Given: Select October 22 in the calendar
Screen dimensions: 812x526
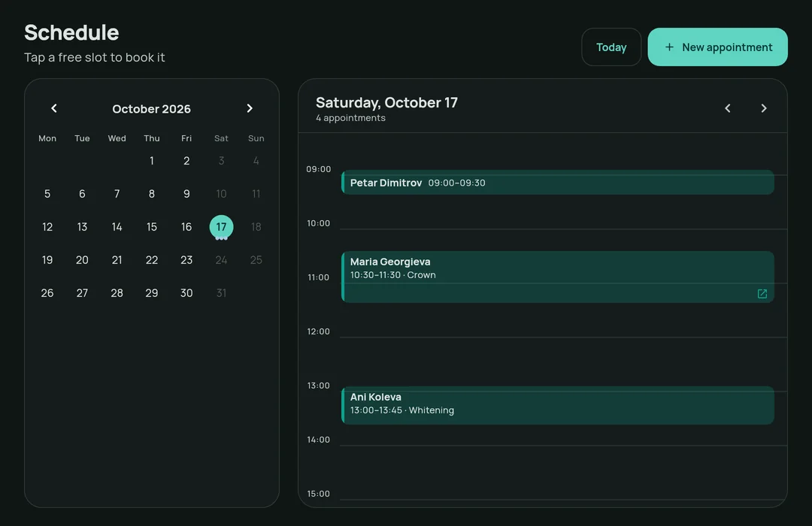Looking at the screenshot, I should click(x=152, y=260).
